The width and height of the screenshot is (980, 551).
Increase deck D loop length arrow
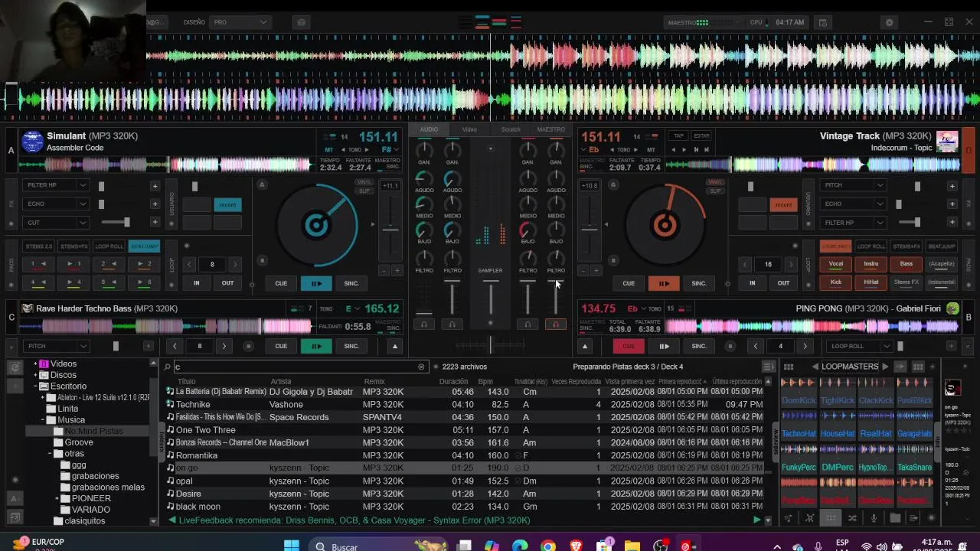(x=792, y=264)
